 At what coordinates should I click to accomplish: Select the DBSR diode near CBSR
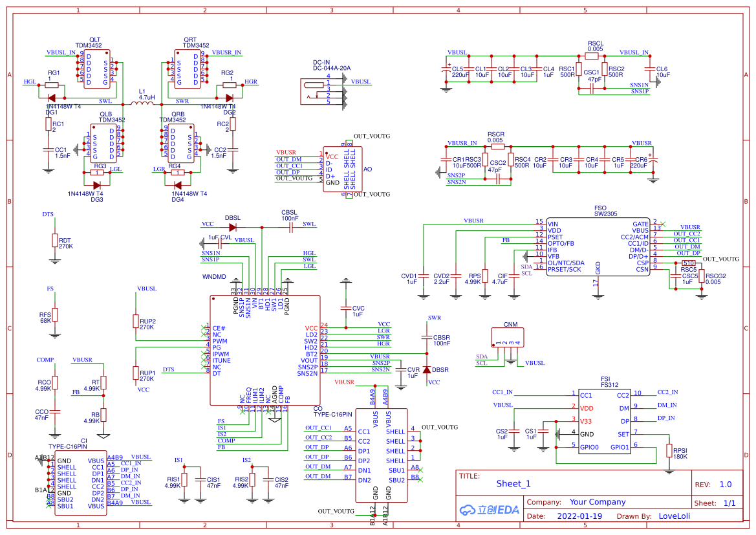[x=426, y=370]
